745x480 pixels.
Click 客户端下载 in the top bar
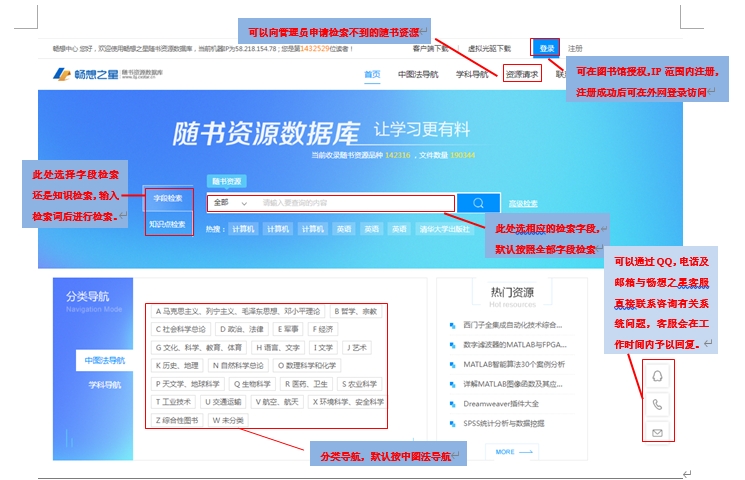[x=431, y=48]
